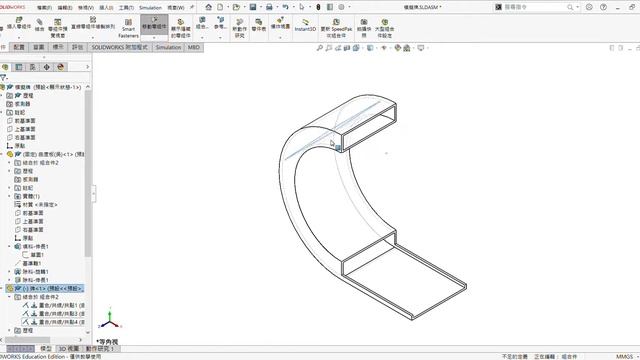The image size is (640, 360).
Task: Click the Rebuild traffic light icon
Action: tap(318, 7)
